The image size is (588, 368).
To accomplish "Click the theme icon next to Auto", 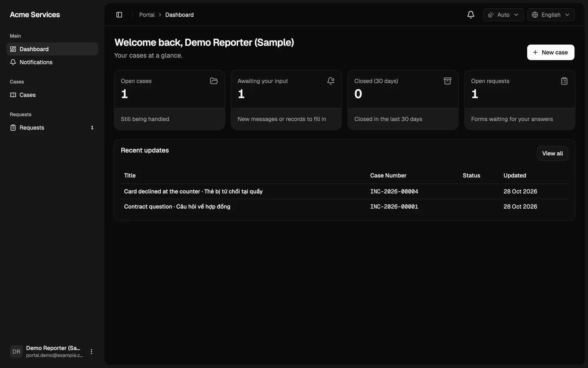I will pos(491,15).
